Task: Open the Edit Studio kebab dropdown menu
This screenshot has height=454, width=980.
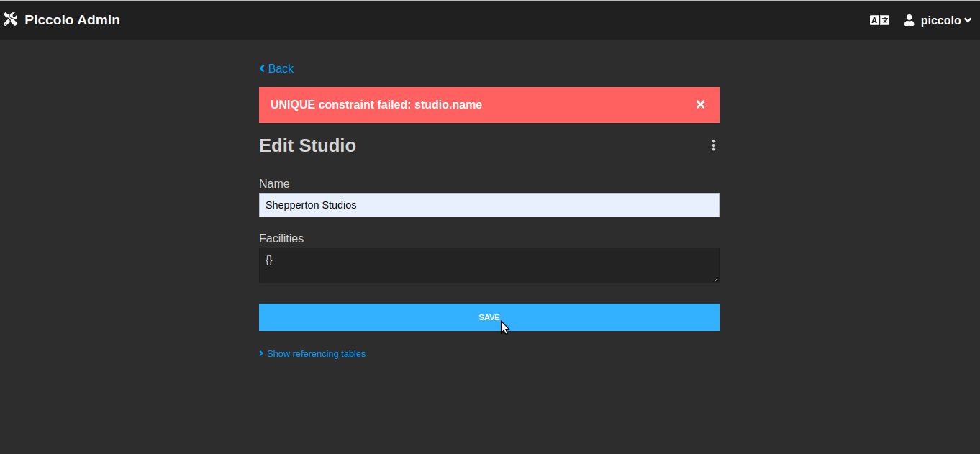Action: [x=713, y=145]
